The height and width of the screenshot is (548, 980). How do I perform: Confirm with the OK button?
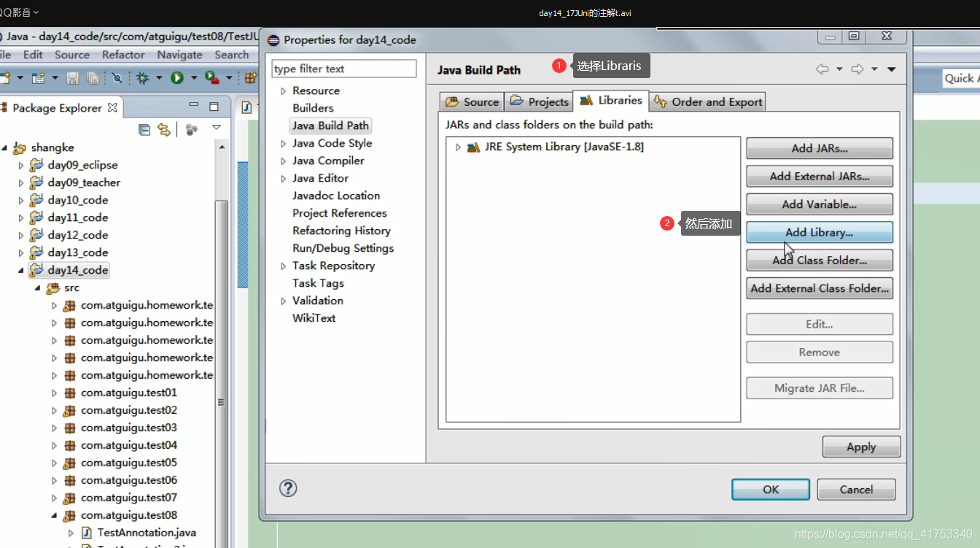[x=771, y=489]
